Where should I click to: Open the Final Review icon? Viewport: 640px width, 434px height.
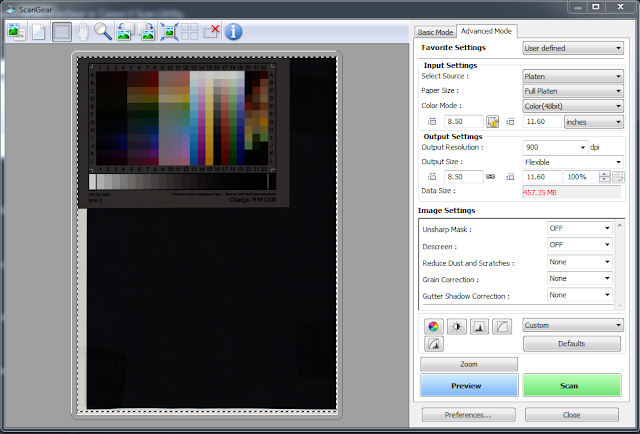[x=433, y=344]
